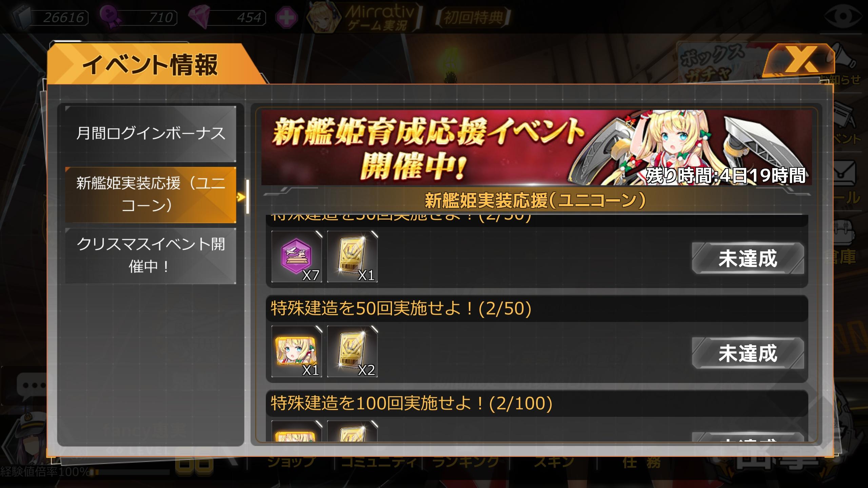Click the 未達成 button above the 50-build mission
Viewport: 868px width, 488px height.
pos(748,258)
